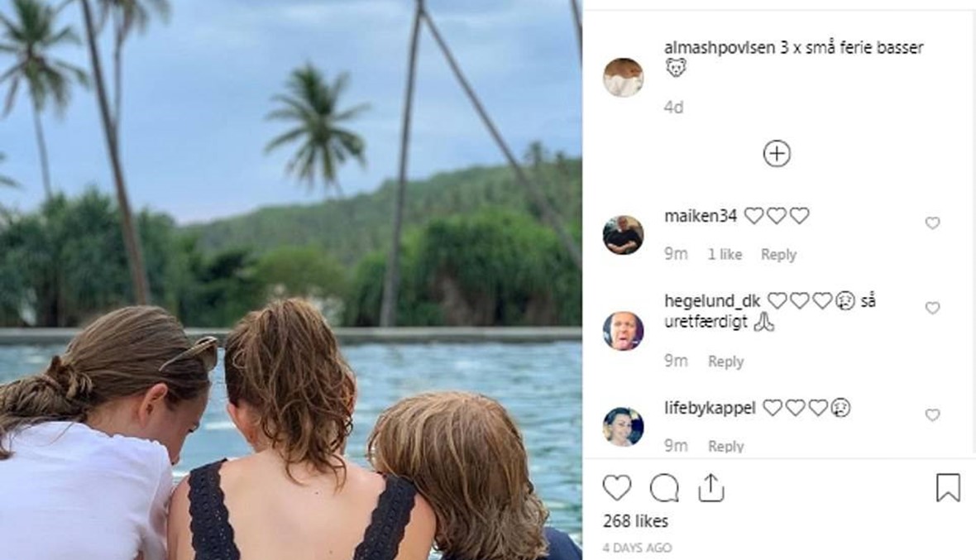Image resolution: width=976 pixels, height=560 pixels.
Task: Open the lifebykappel username link
Action: tap(710, 408)
